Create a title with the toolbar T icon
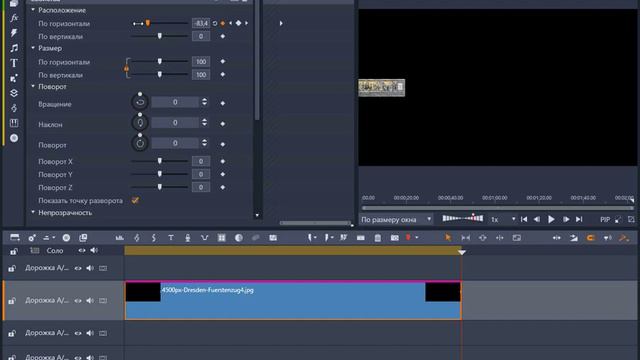Viewport: 640px width, 360px height. (x=171, y=238)
